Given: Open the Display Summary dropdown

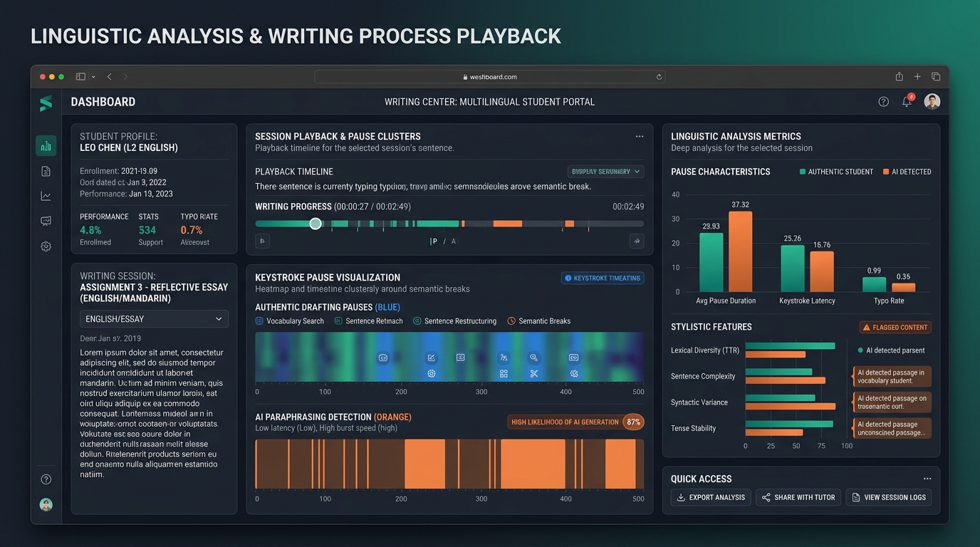Looking at the screenshot, I should (x=606, y=172).
